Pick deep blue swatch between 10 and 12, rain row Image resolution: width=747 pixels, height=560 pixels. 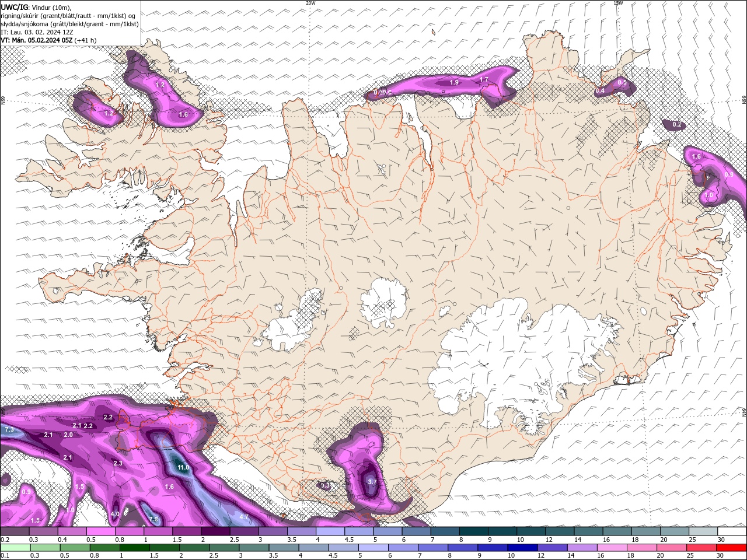tap(523, 548)
